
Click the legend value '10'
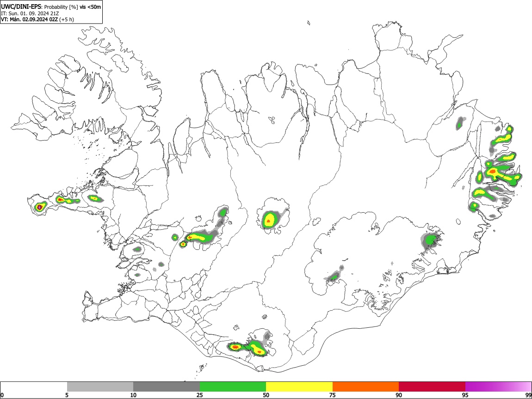coord(133,395)
